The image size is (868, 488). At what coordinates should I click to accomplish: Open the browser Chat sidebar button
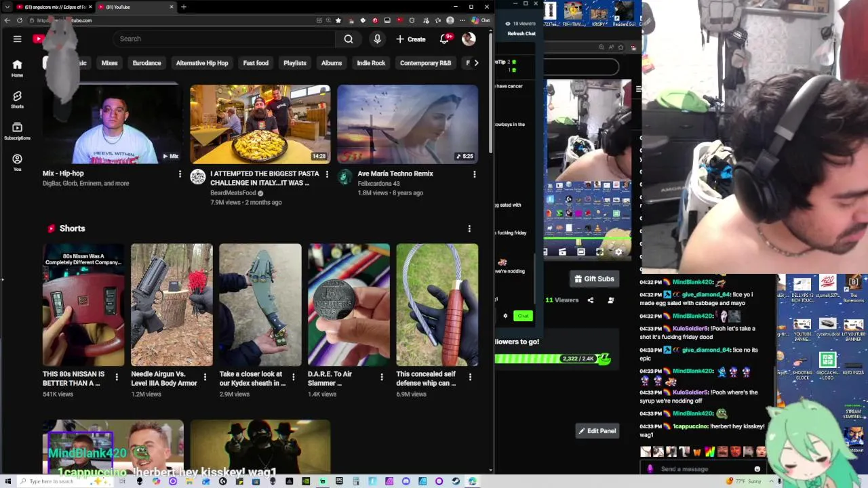[481, 20]
